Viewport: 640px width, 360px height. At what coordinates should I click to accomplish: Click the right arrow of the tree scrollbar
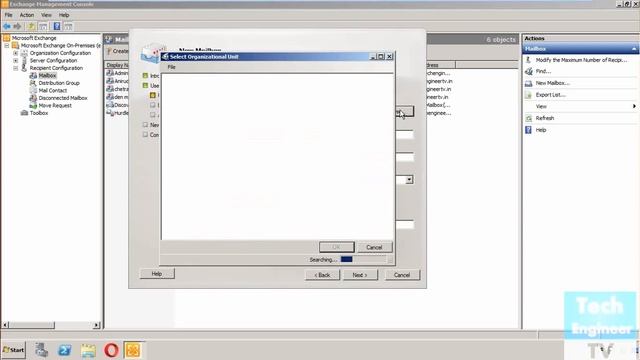(97, 325)
